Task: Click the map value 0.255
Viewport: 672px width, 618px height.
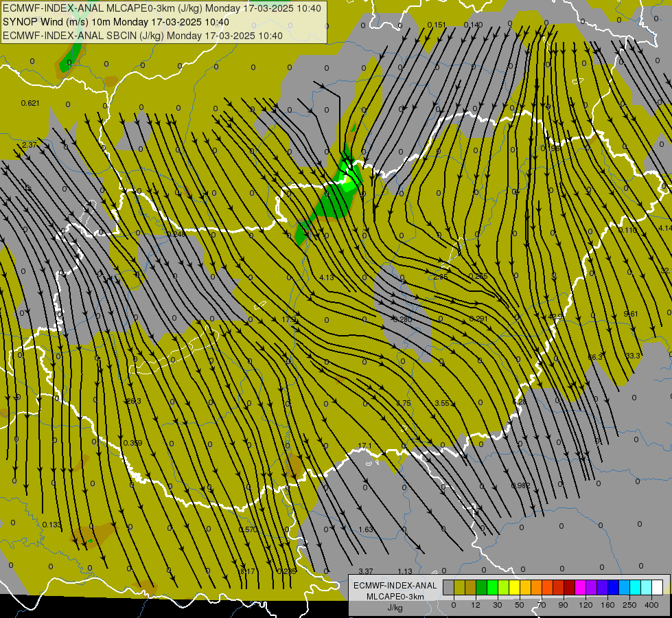Action: (x=478, y=276)
